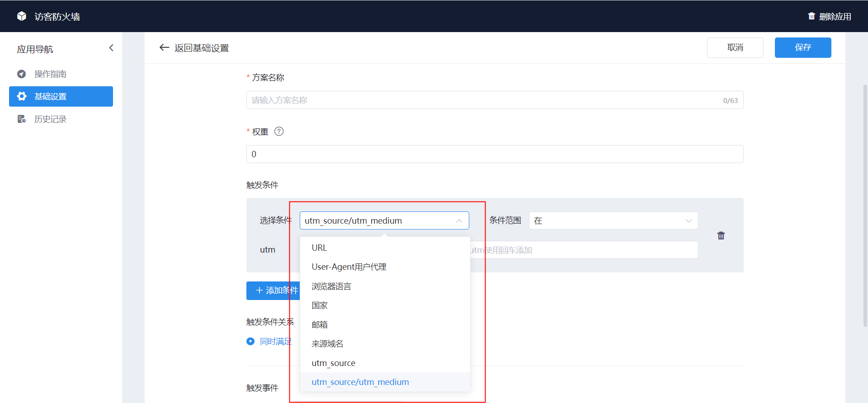Choose 国家 option in dropdown

[x=385, y=305]
